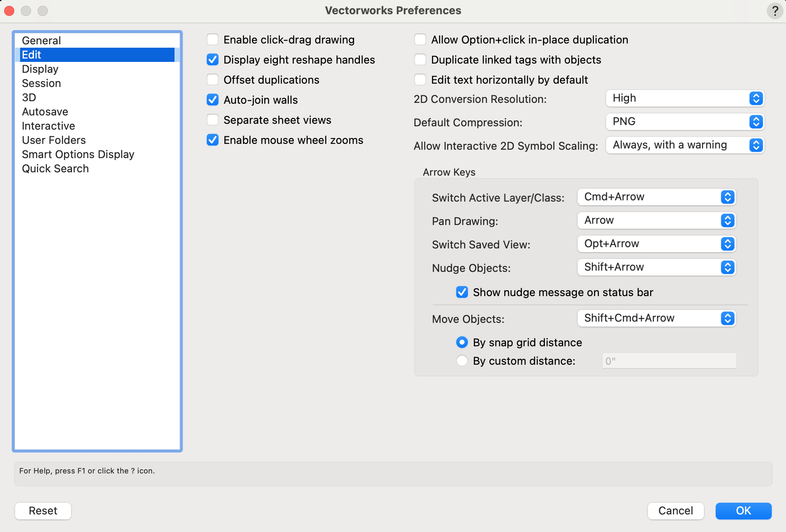Viewport: 786px width, 532px height.
Task: Click the custom distance input field
Action: (668, 360)
